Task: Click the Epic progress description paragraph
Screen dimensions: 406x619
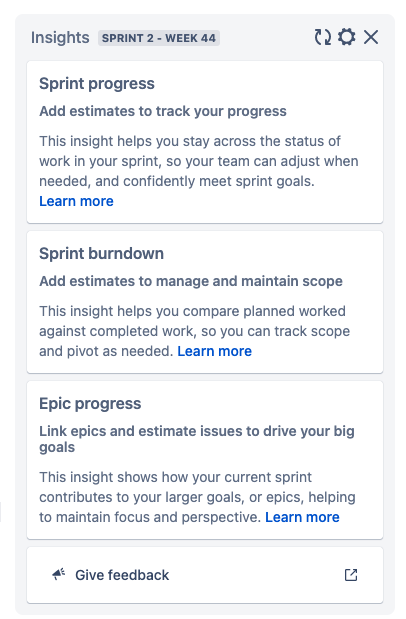Action: click(x=197, y=497)
